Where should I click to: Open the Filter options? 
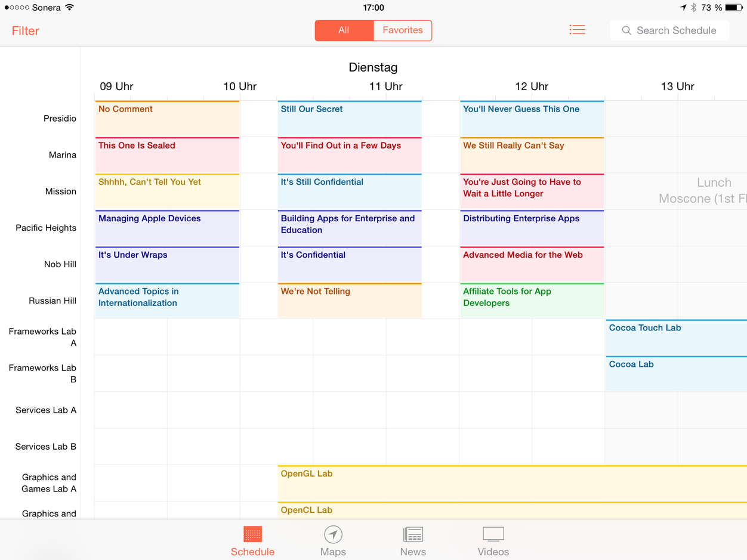point(26,30)
